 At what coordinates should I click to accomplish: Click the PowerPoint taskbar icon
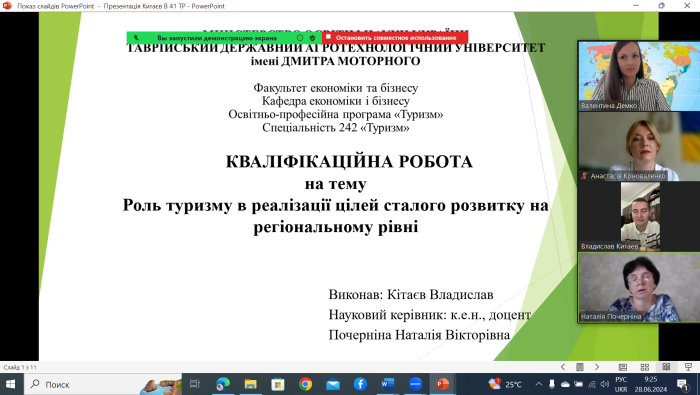pos(442,384)
